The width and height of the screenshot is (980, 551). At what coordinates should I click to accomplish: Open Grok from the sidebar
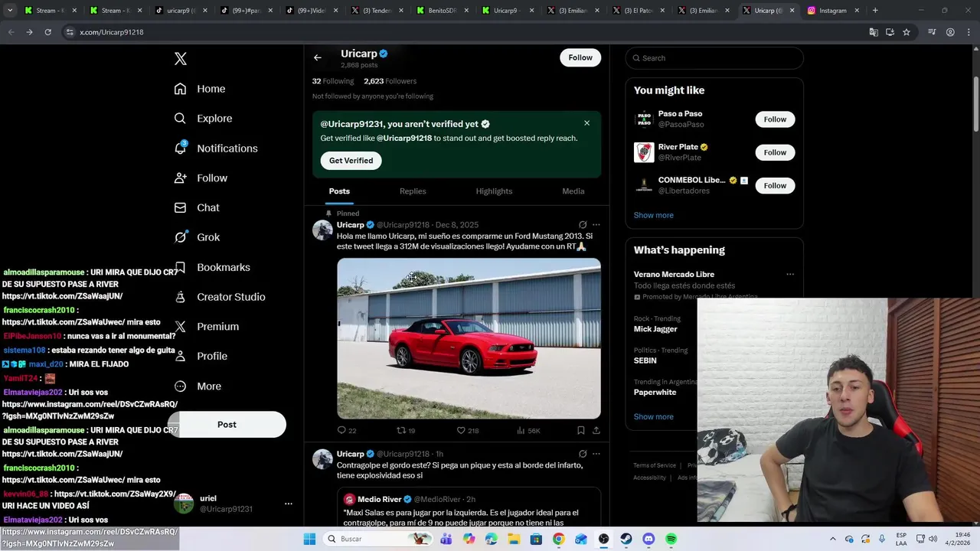pos(197,237)
